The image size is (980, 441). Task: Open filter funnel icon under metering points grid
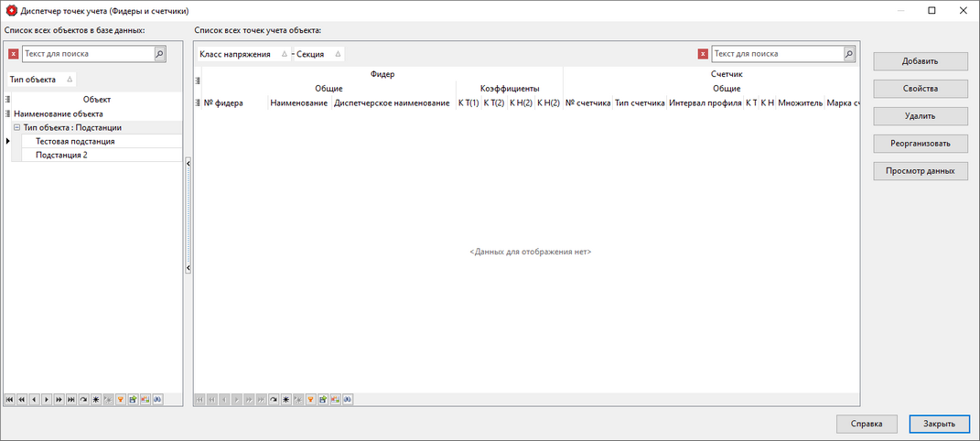point(310,399)
